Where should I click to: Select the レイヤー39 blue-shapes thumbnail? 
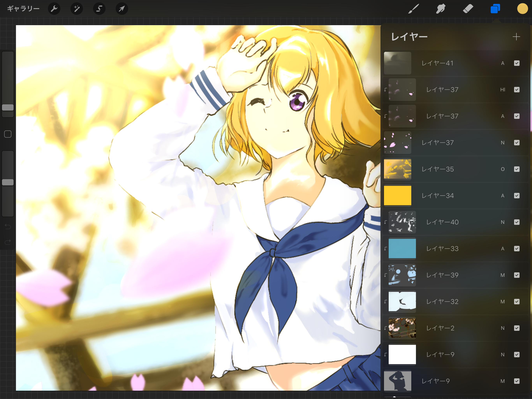point(402,275)
